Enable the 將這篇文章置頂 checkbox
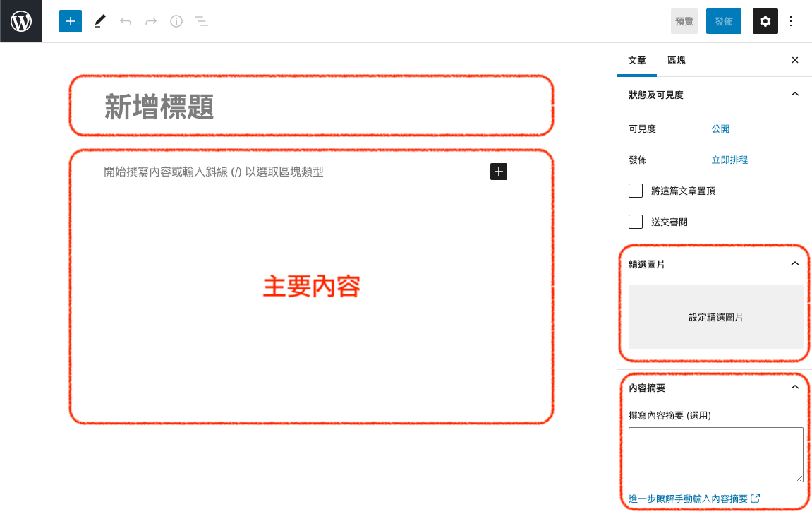Viewport: 812px width, 514px height. [x=636, y=191]
